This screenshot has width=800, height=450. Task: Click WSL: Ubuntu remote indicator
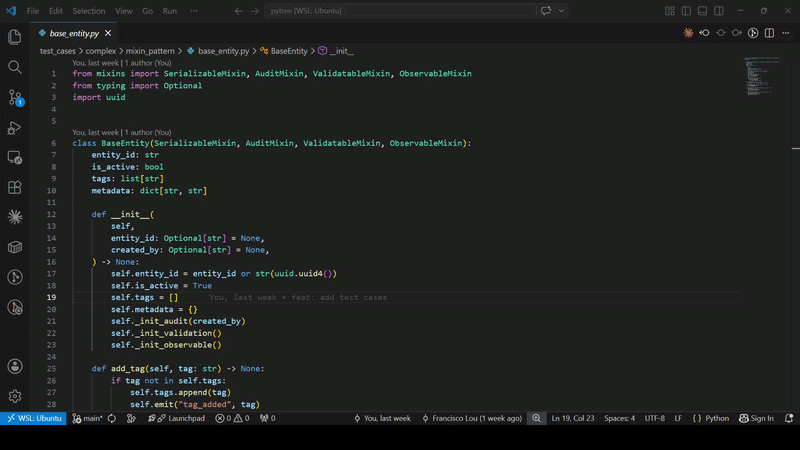pos(33,418)
